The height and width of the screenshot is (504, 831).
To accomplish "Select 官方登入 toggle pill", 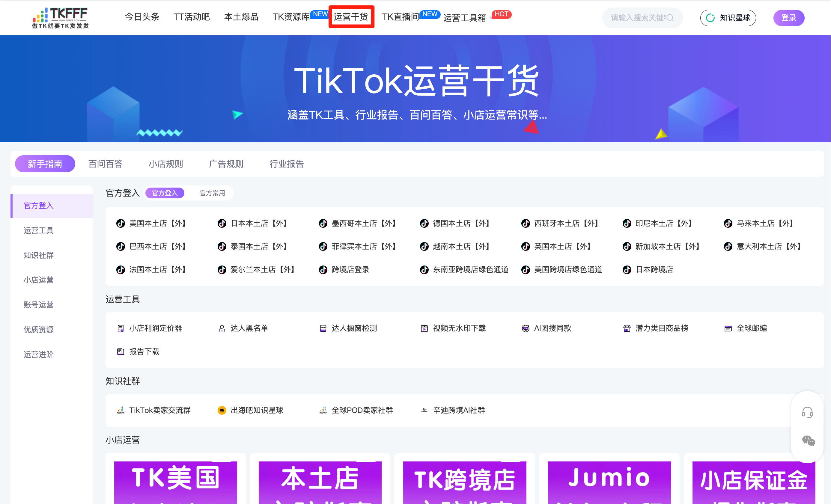I will (x=165, y=193).
